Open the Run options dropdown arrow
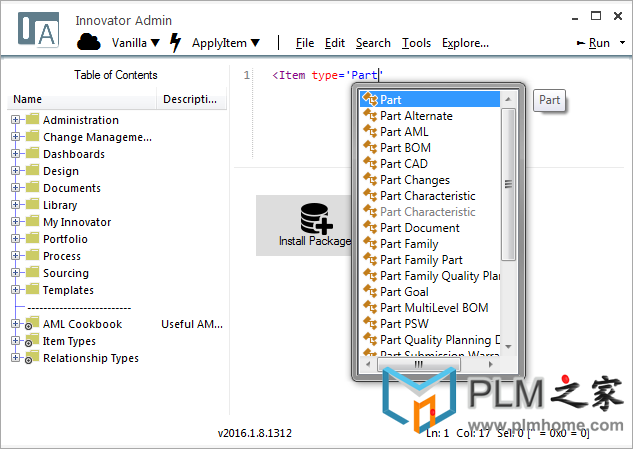 [622, 42]
